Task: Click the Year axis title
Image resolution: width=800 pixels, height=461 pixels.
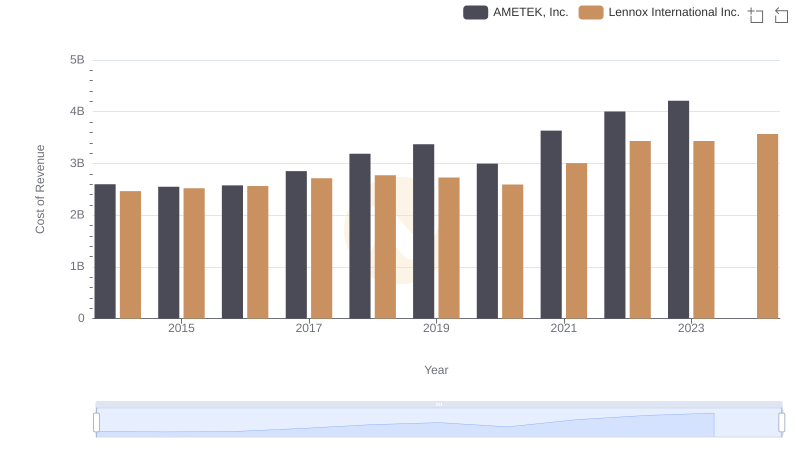Action: 436,370
